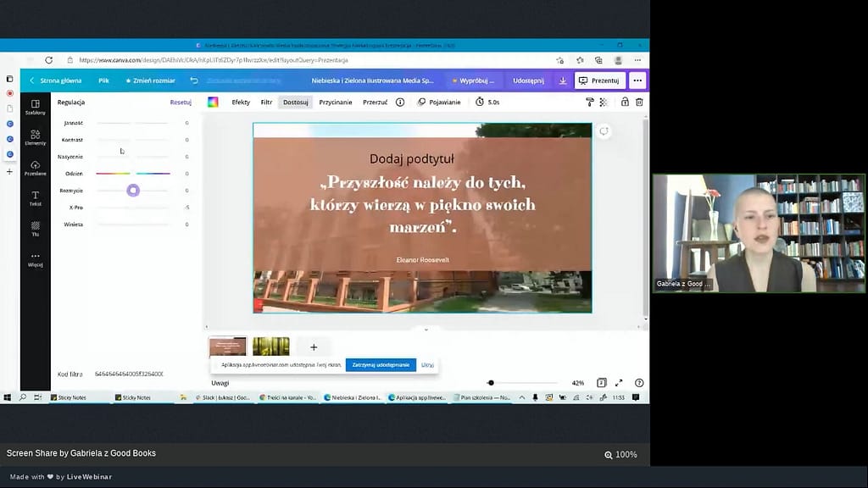Screen dimensions: 868x488
Task: Click the Ukryj link
Action: 427,364
